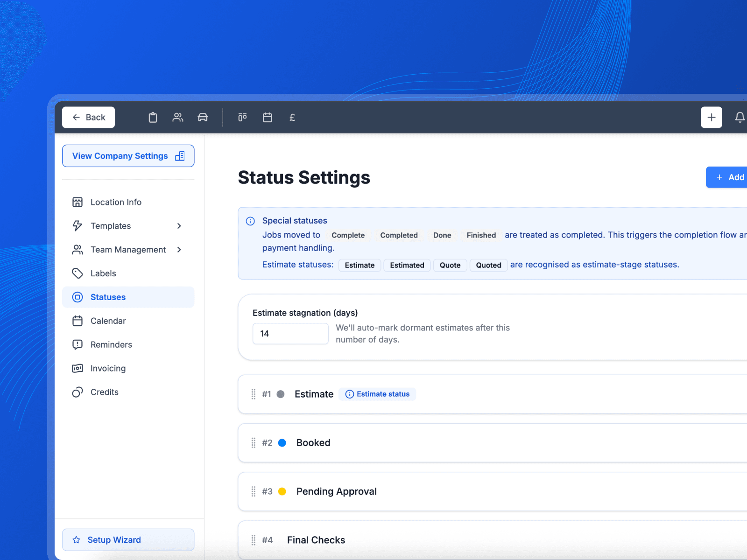747x560 pixels.
Task: Click View Company Settings
Action: point(128,156)
